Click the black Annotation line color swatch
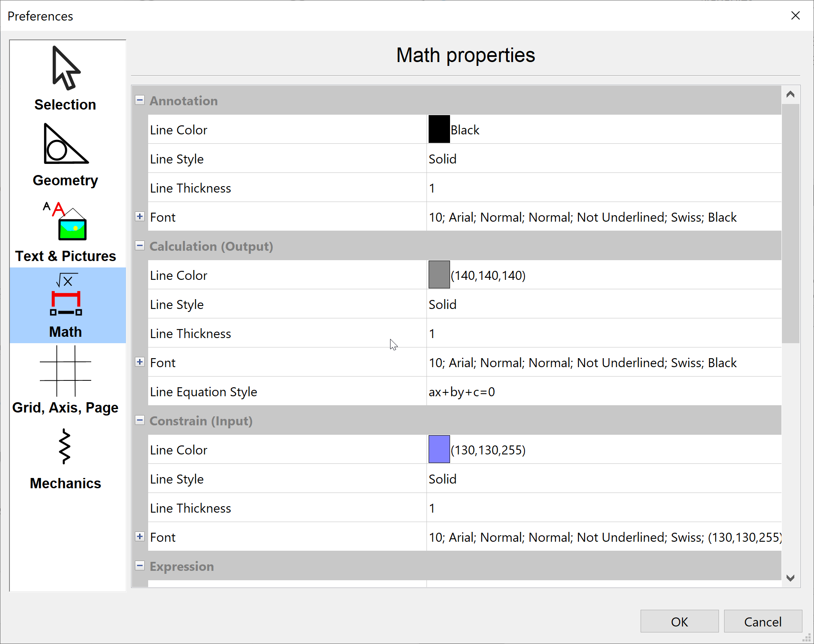This screenshot has height=644, width=814. click(x=439, y=129)
